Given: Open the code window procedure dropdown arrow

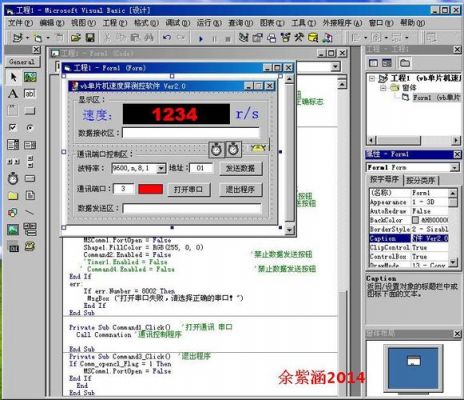Looking at the screenshot, I should (x=335, y=67).
